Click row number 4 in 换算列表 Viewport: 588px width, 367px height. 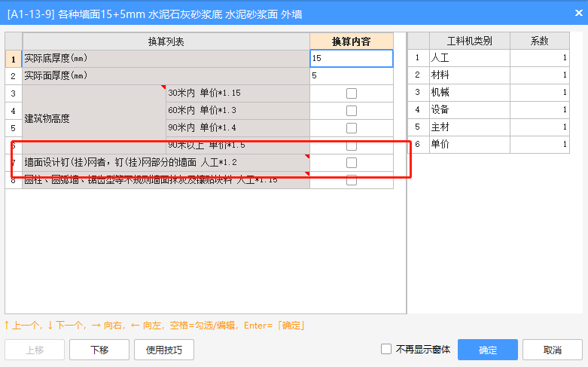click(14, 111)
